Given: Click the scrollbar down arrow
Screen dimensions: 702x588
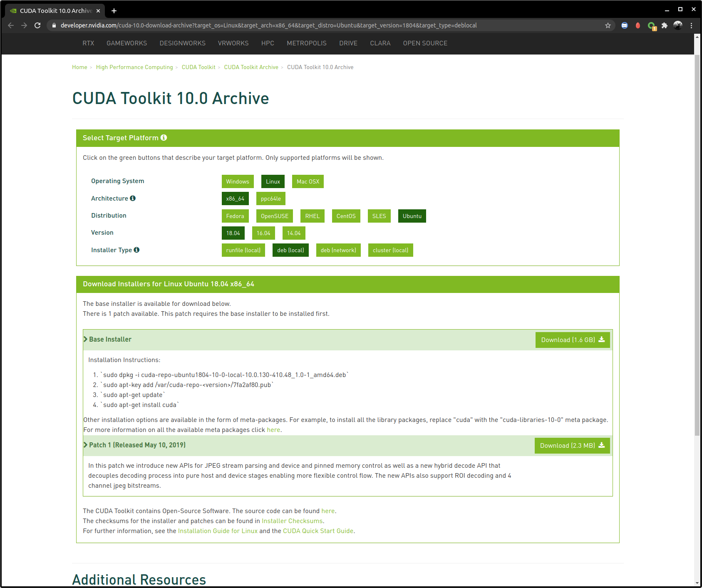Looking at the screenshot, I should coord(697,583).
